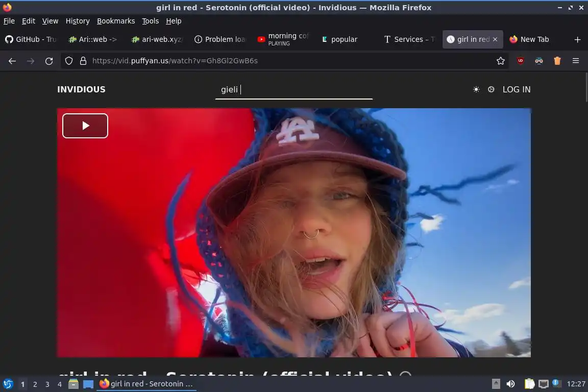Screen dimensions: 588x392
Task: Open the File menu
Action: coord(9,21)
